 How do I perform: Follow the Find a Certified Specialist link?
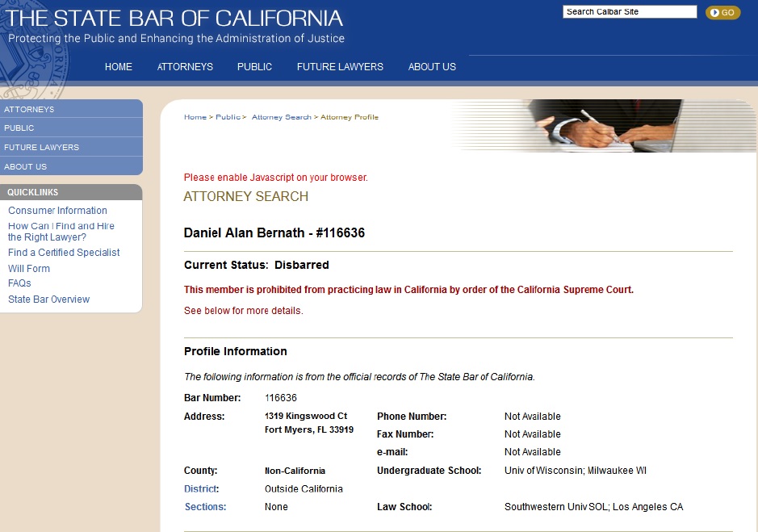[x=64, y=253]
